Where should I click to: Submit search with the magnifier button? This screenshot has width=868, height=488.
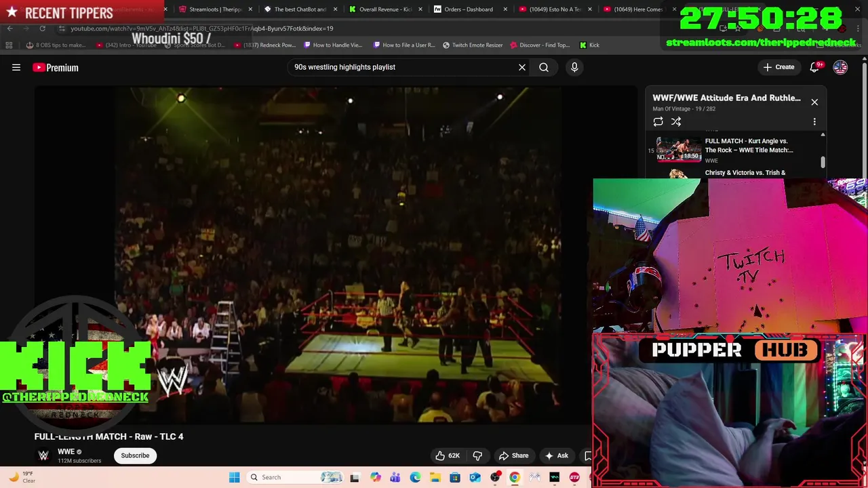pyautogui.click(x=544, y=67)
